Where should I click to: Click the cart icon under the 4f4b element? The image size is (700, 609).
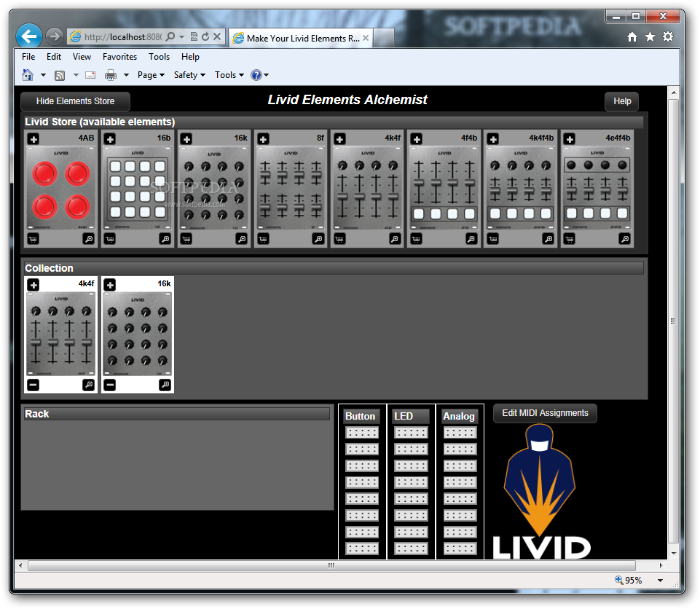click(416, 239)
